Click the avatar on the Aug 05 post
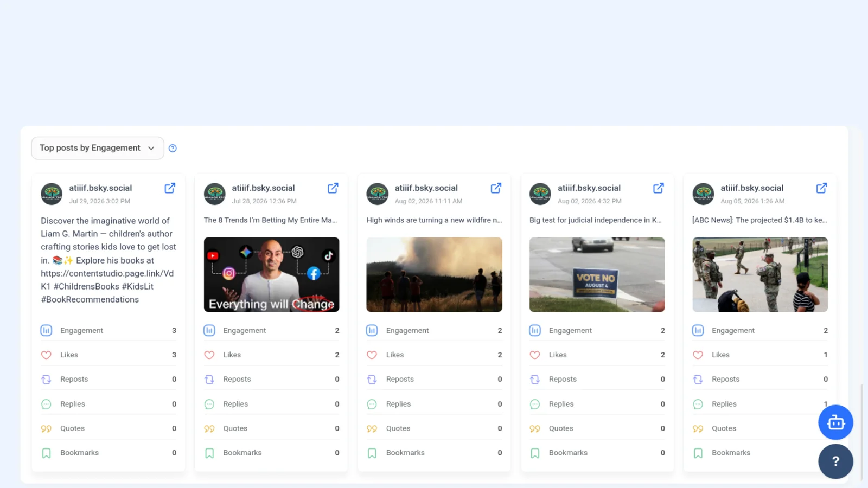The image size is (868, 488). click(703, 194)
